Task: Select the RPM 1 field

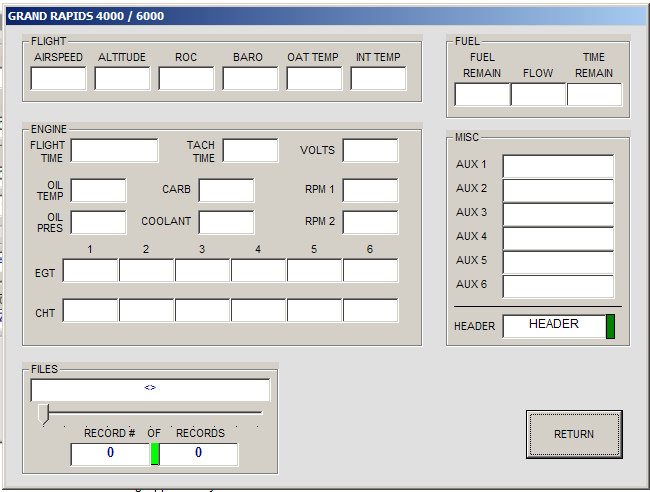Action: (x=370, y=190)
